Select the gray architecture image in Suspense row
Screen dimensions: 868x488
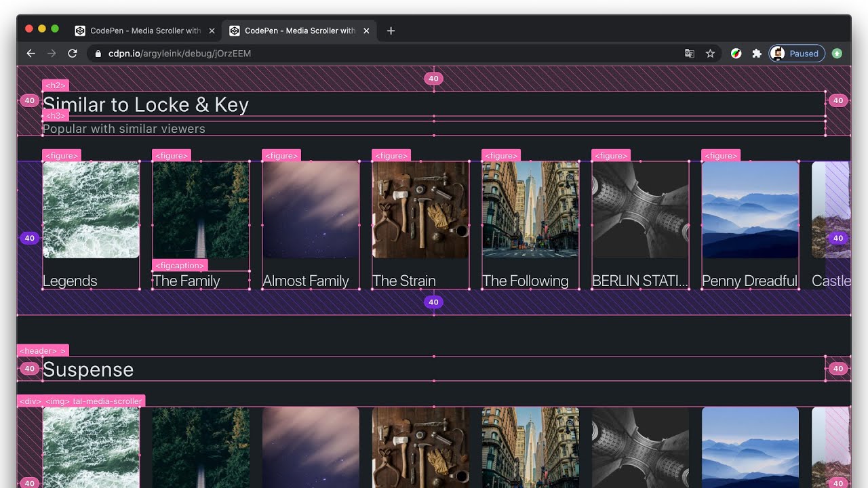[640, 447]
